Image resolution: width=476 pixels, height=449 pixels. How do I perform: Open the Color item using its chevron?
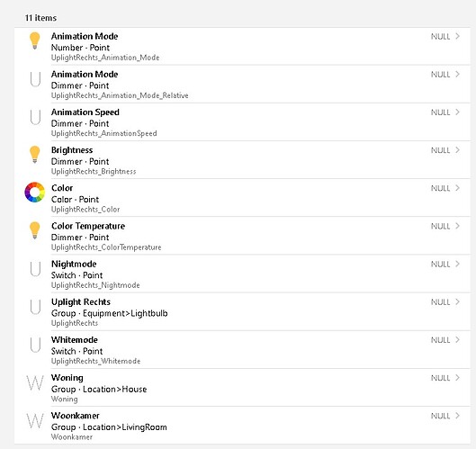(x=457, y=188)
